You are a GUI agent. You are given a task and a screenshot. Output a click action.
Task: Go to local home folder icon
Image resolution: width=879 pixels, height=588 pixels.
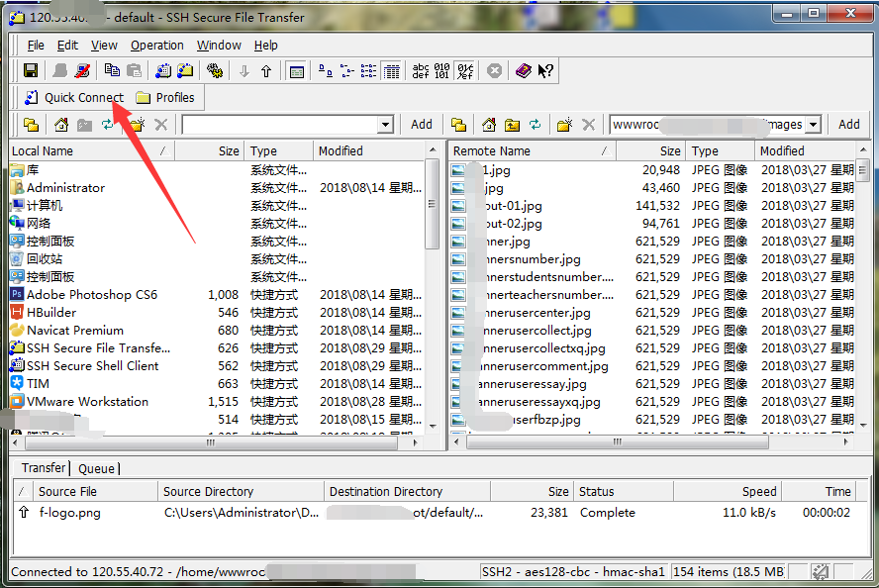click(61, 125)
